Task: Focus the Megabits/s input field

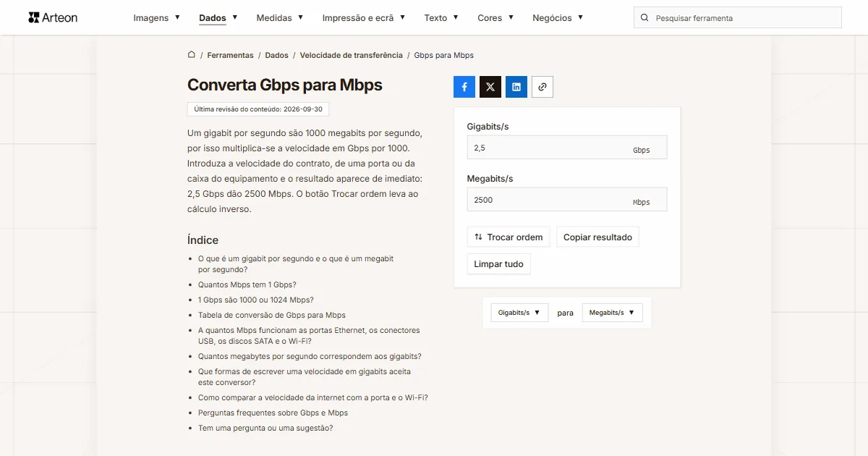Action: (567, 200)
